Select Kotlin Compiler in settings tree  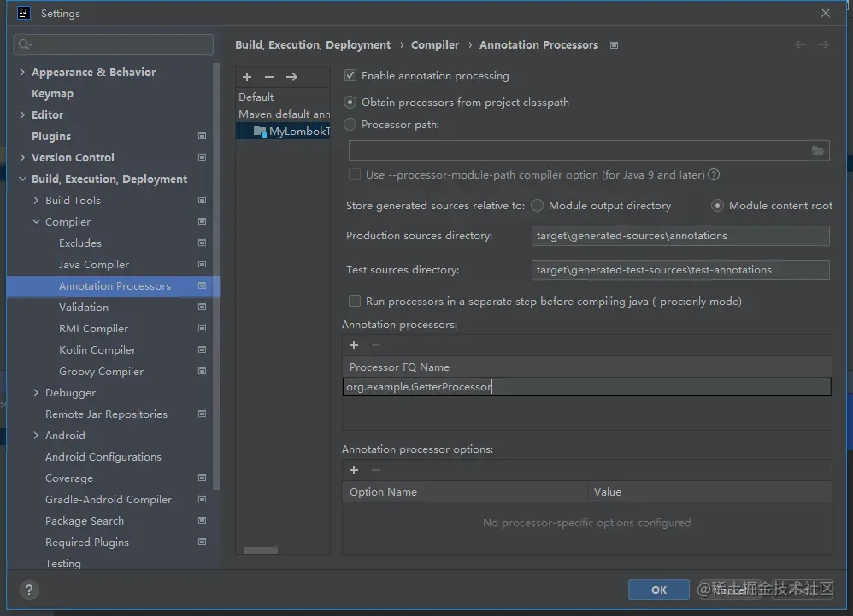point(97,350)
